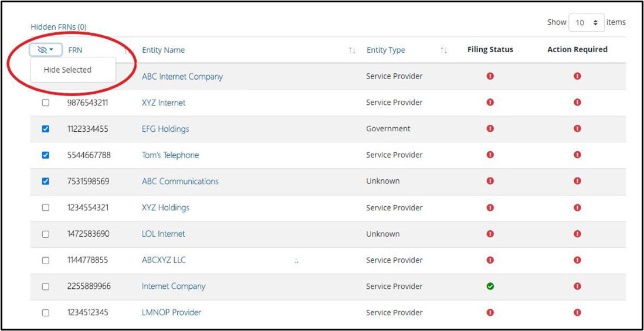Open Hidden FRNs (0) link
Viewport: 644px width, 331px height.
point(59,27)
